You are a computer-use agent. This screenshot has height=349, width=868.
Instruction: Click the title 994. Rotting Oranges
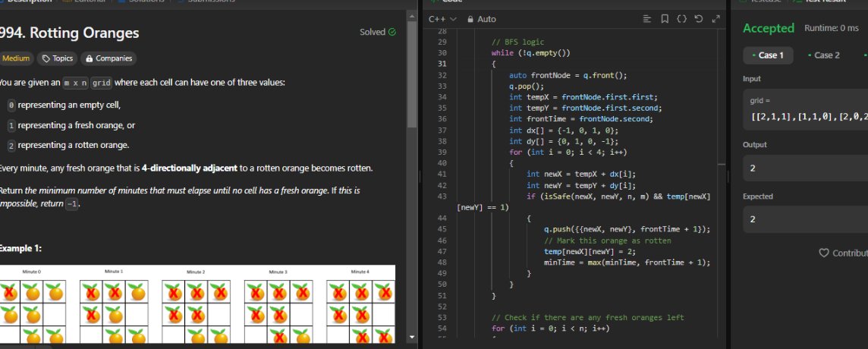tap(69, 33)
